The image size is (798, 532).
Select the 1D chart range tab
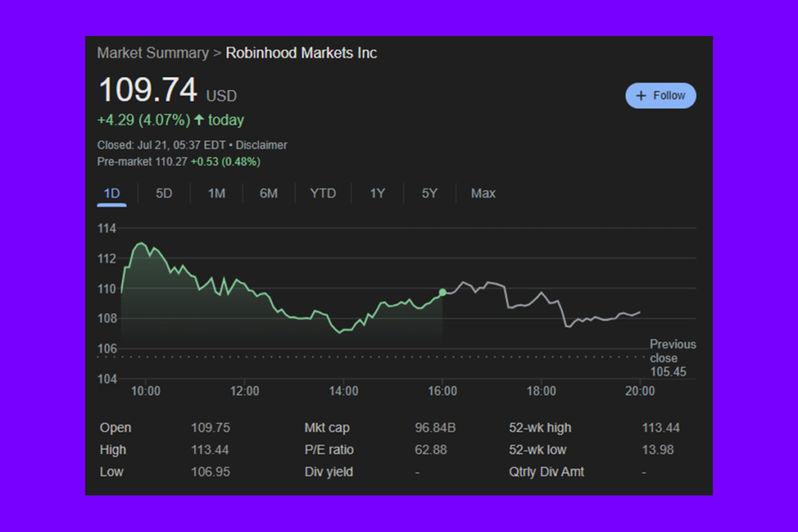[111, 193]
